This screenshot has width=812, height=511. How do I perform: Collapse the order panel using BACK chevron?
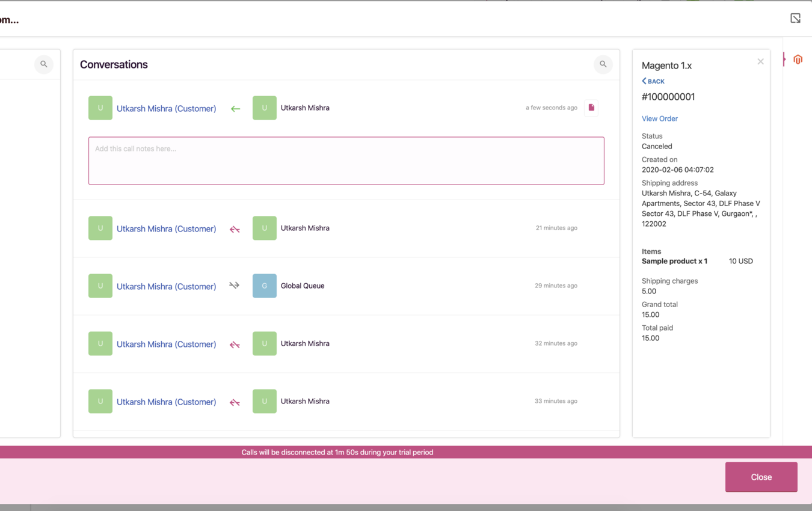coord(653,81)
